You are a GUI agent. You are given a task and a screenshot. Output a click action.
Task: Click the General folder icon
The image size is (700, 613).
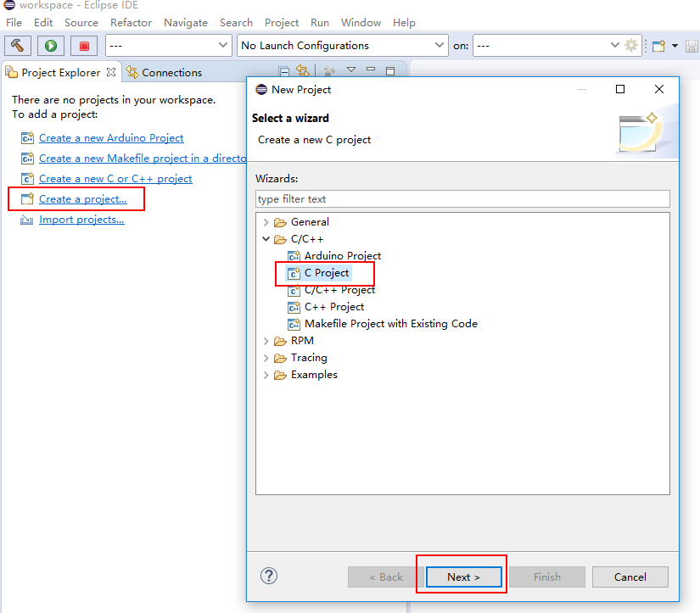[x=280, y=222]
